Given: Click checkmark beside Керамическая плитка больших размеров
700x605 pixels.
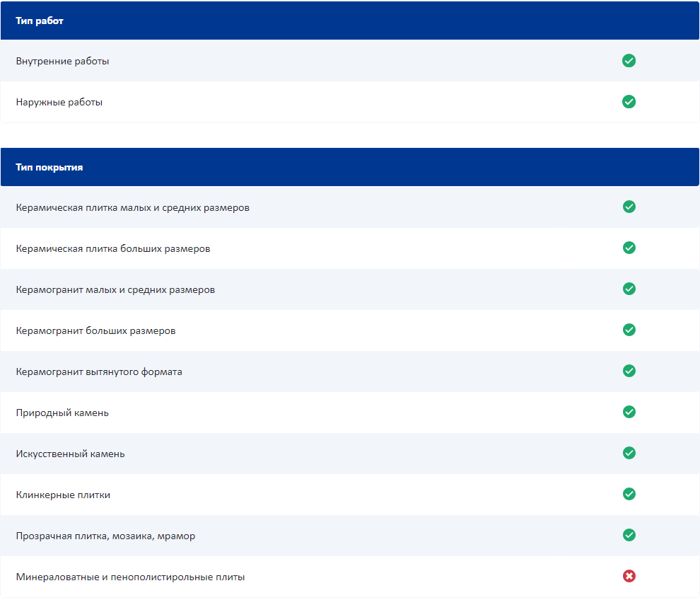Looking at the screenshot, I should pos(629,248).
